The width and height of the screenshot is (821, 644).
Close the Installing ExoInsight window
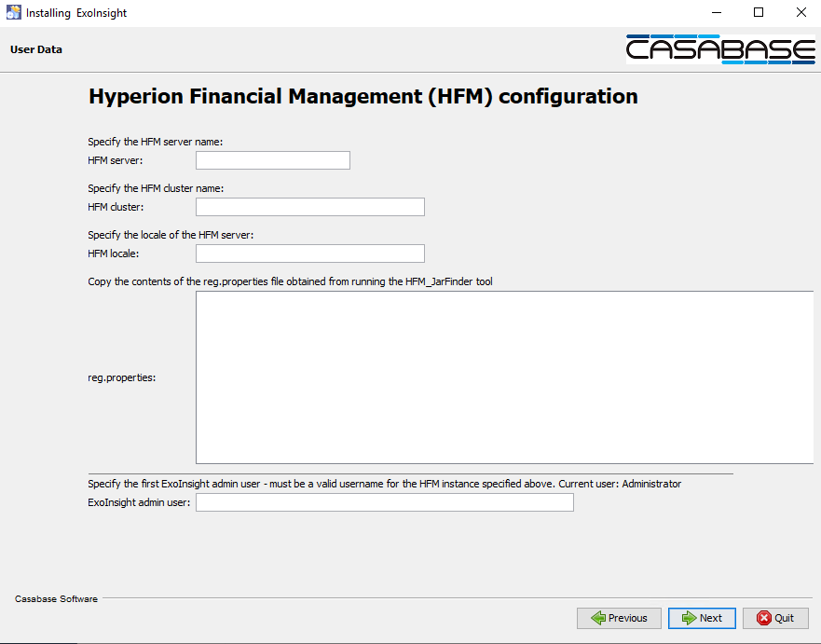[x=800, y=13]
